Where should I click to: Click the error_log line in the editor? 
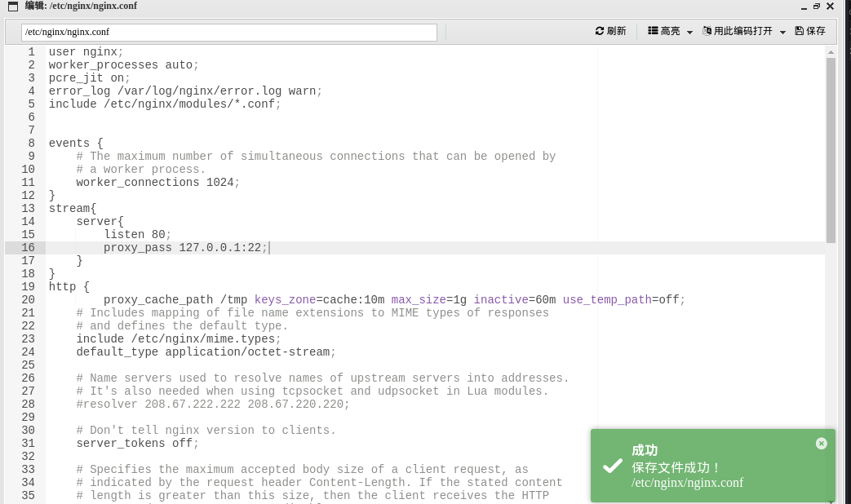click(185, 91)
